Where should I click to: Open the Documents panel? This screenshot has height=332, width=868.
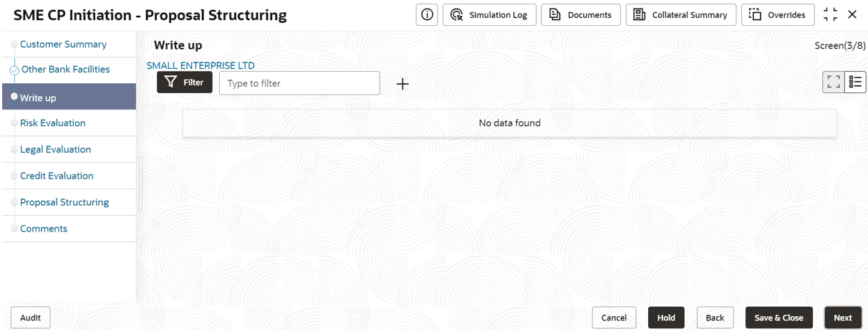(x=581, y=14)
